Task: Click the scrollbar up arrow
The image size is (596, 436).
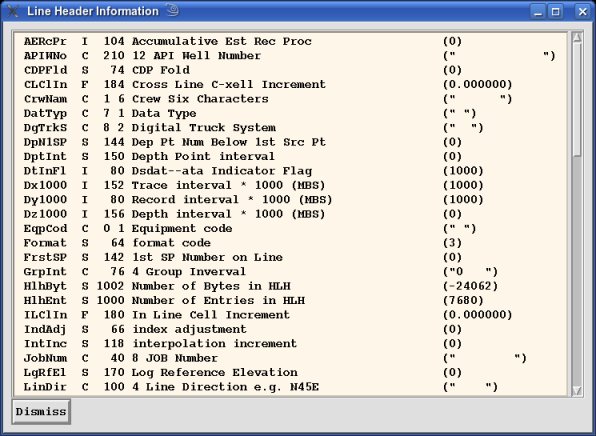Action: click(577, 38)
